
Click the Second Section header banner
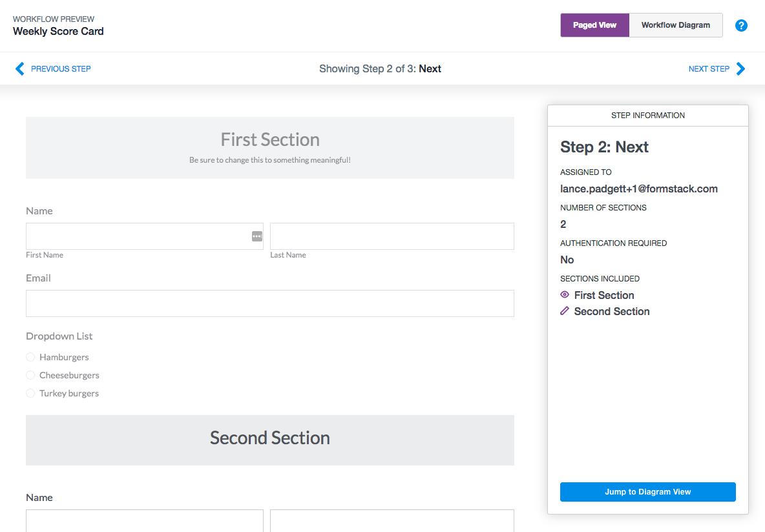point(270,438)
